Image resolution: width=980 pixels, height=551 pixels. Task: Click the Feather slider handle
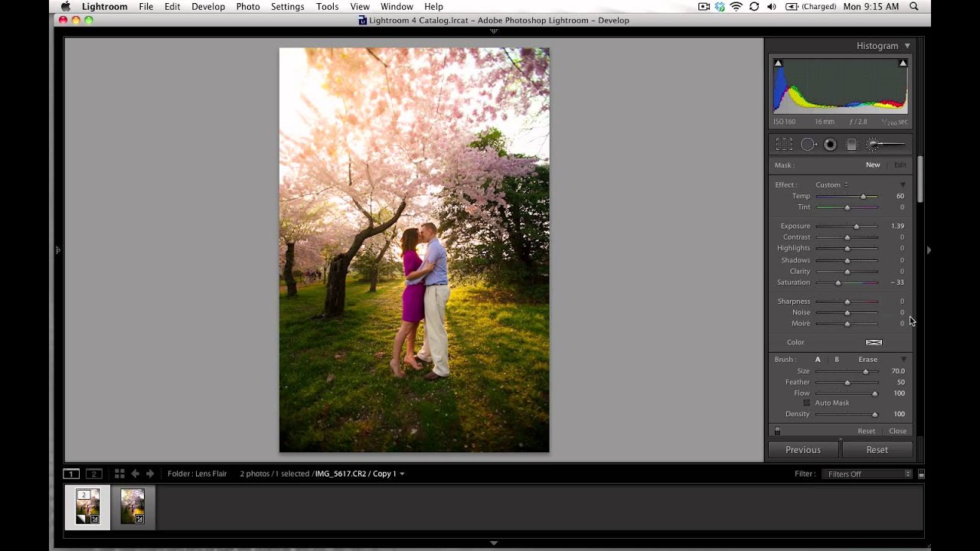point(847,383)
